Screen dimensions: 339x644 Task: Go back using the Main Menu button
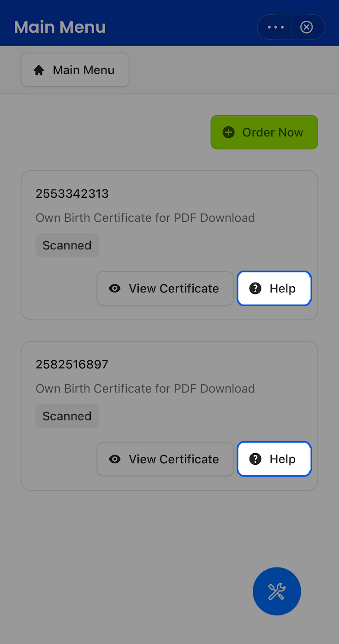(x=75, y=70)
